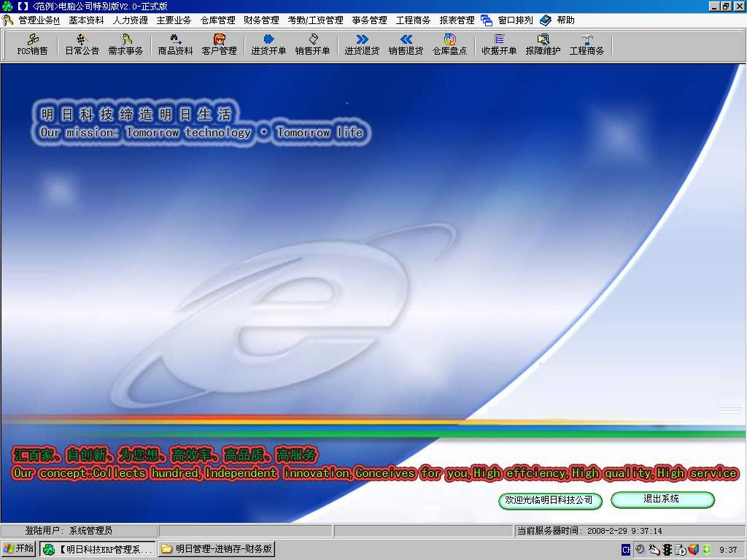Viewport: 747px width, 560px height.
Task: Open 进货退货 purchase return icon
Action: point(362,44)
